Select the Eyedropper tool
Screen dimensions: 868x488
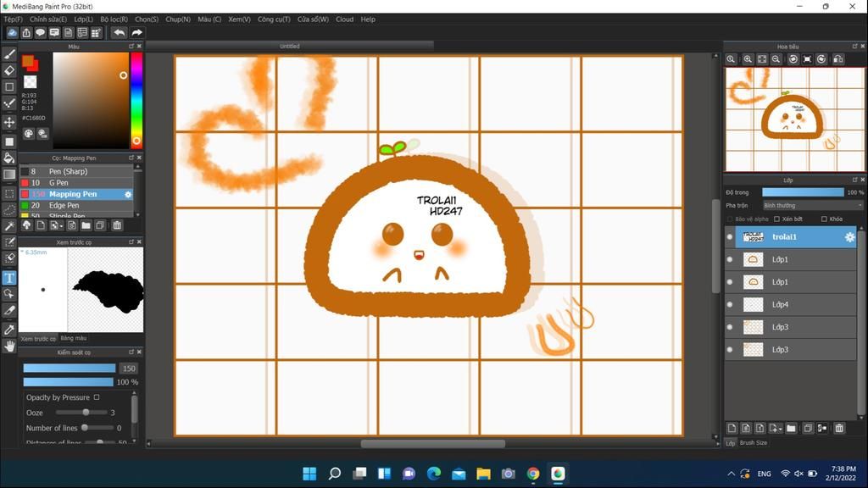pyautogui.click(x=9, y=330)
